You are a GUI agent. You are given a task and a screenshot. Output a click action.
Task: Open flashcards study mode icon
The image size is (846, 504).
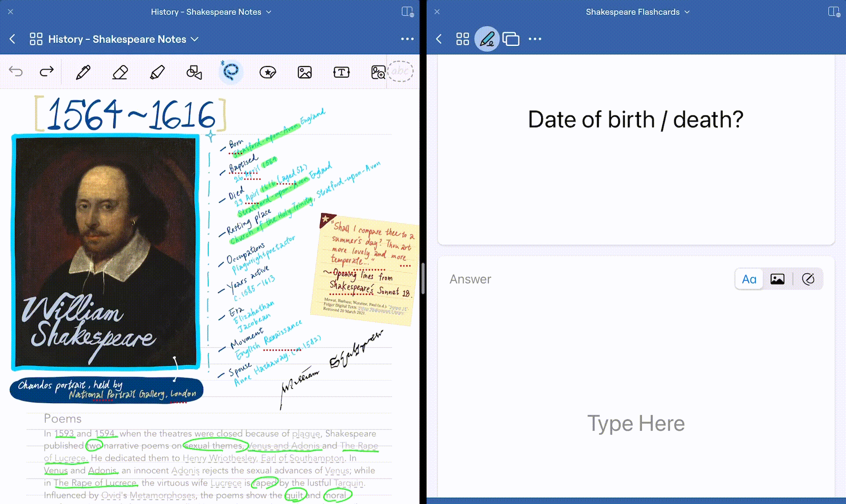coord(511,39)
